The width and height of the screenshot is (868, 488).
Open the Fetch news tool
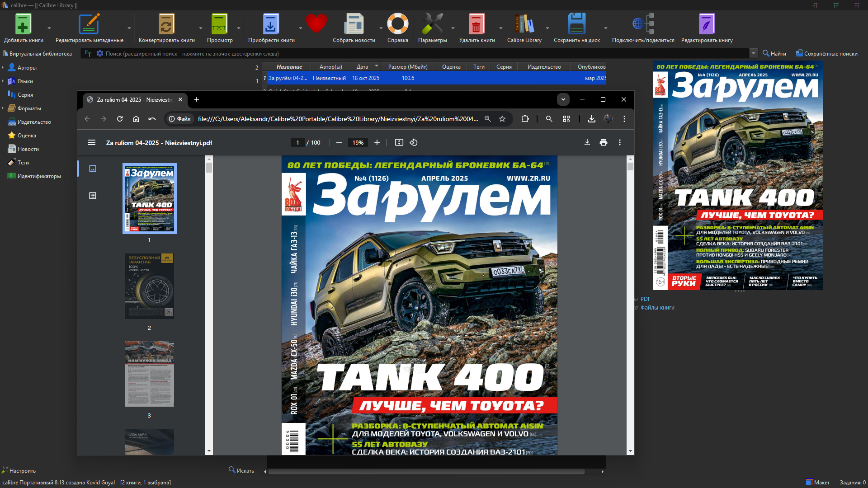pos(354,24)
